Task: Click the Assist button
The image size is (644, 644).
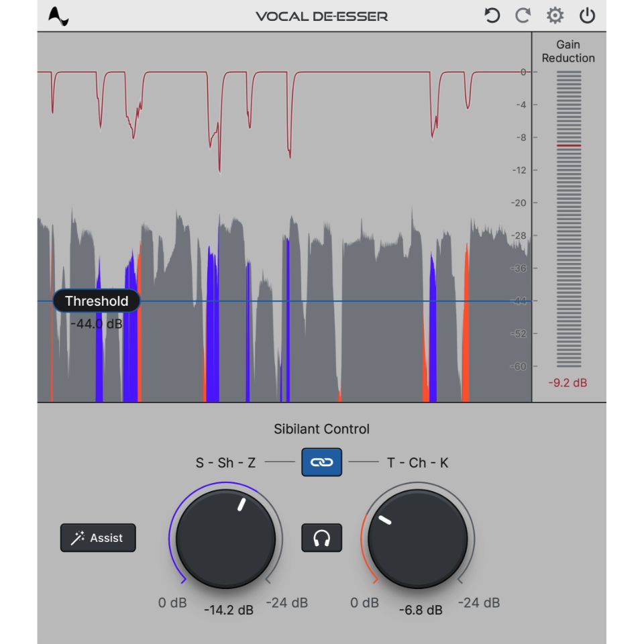Action: [98, 538]
